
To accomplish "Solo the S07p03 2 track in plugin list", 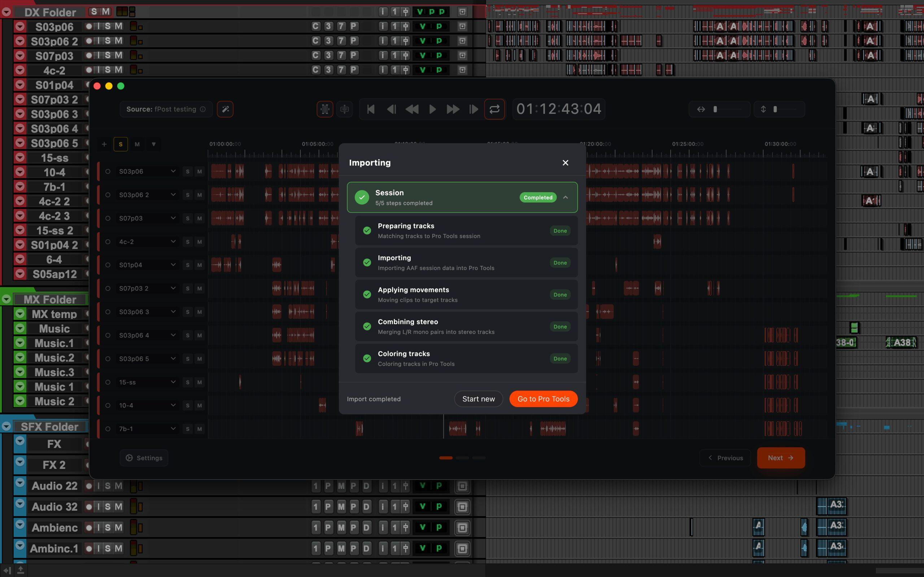I will point(188,288).
